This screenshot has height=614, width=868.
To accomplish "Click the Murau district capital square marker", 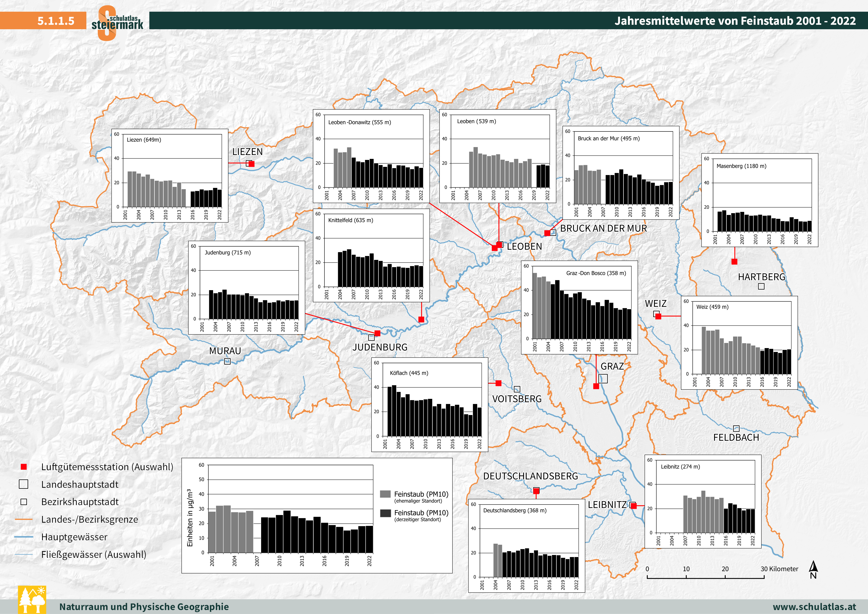I will point(227,361).
